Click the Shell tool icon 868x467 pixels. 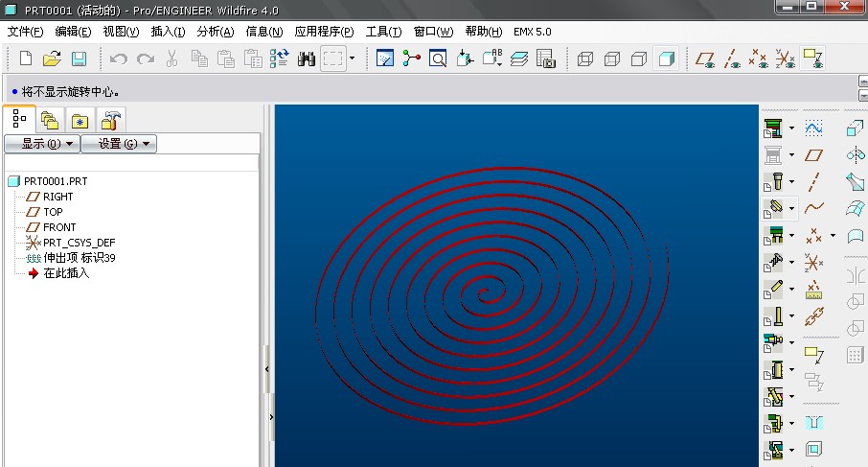[x=813, y=449]
